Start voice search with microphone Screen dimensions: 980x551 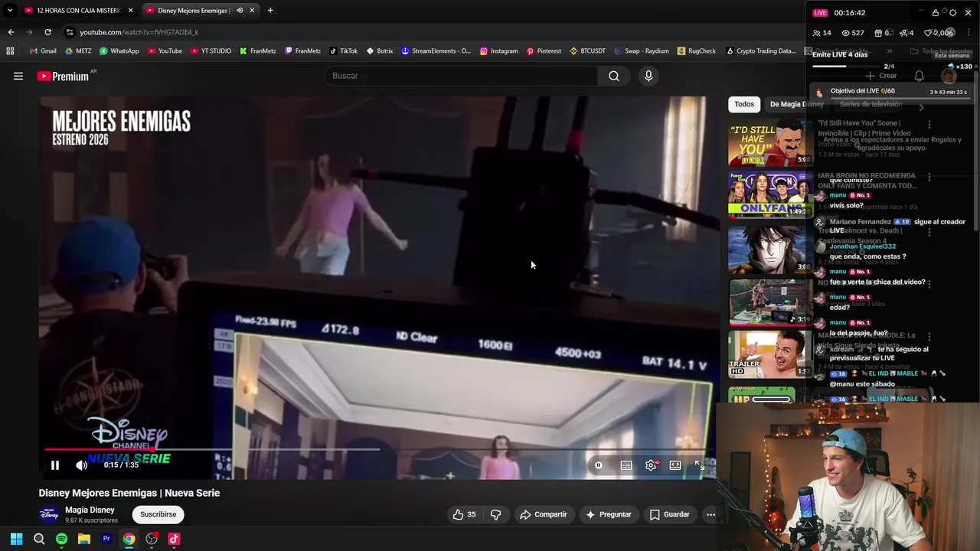click(648, 76)
